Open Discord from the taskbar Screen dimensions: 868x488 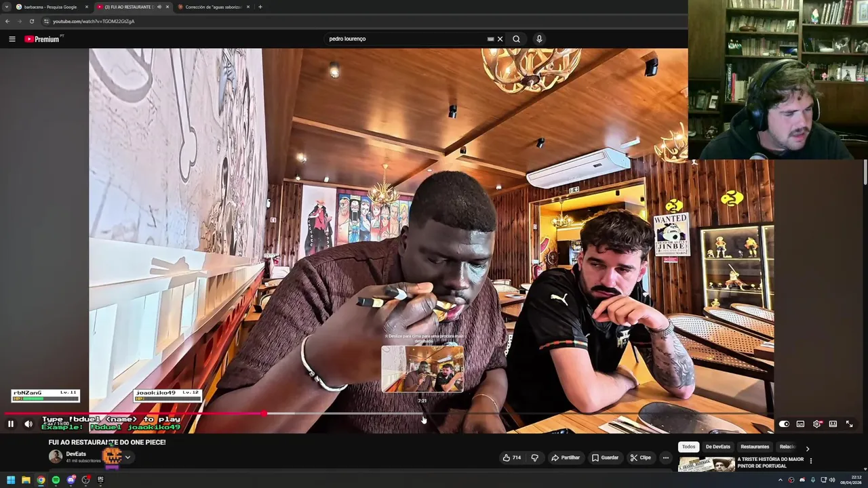click(71, 480)
